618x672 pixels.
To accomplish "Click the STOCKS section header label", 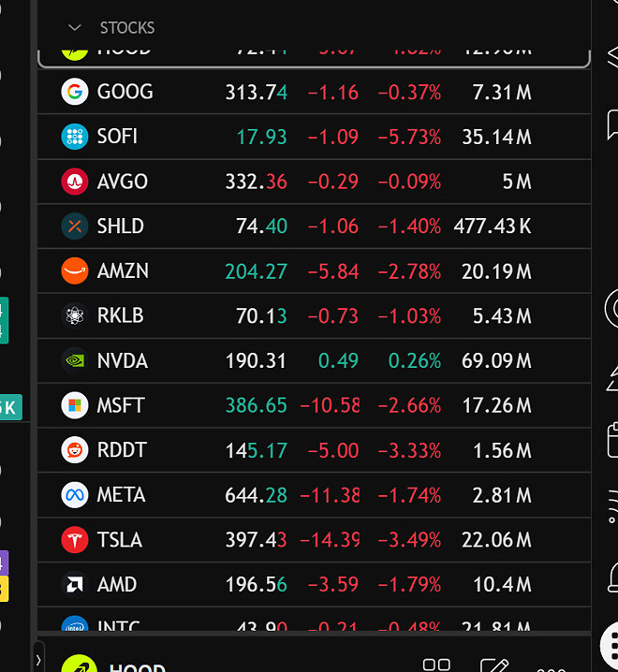I will coord(127,28).
